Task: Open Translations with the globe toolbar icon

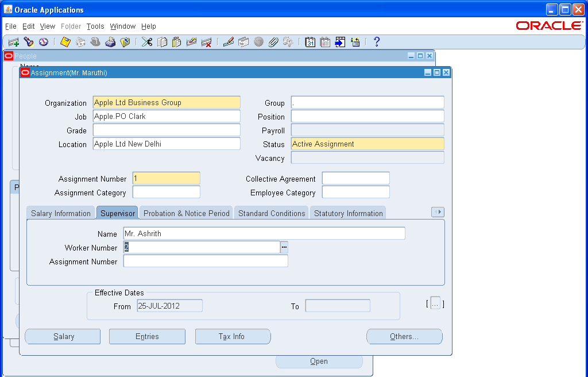Action: point(259,41)
